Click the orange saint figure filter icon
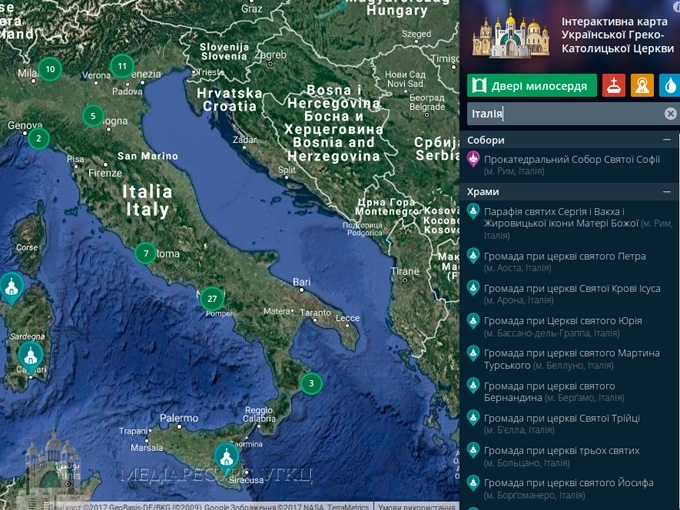The height and width of the screenshot is (510, 680). point(642,85)
